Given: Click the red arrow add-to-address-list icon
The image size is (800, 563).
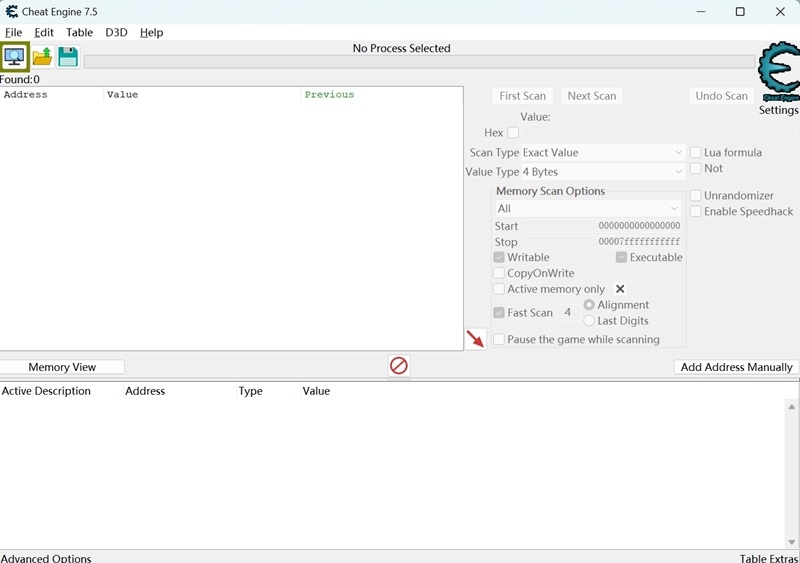Looking at the screenshot, I should click(x=476, y=339).
